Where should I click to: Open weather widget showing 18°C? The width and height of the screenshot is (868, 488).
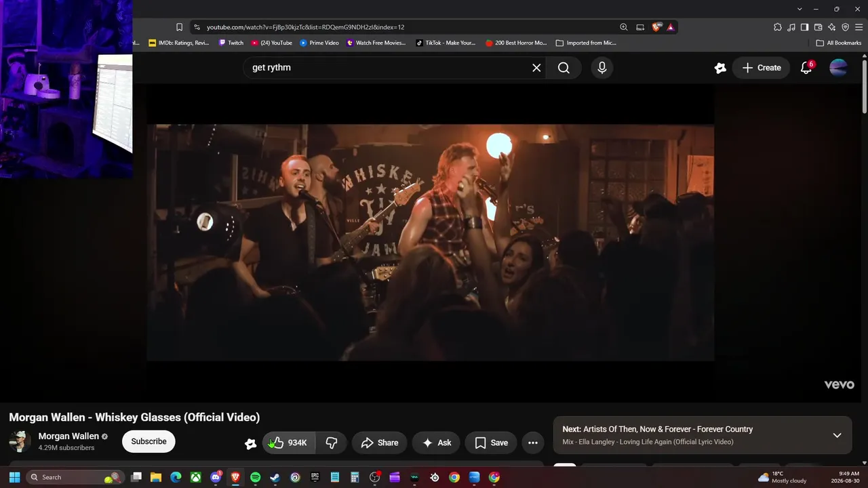point(782,477)
